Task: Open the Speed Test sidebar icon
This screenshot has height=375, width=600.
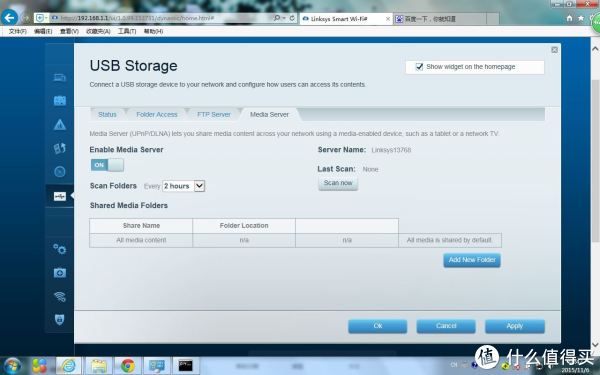Action: click(x=60, y=172)
